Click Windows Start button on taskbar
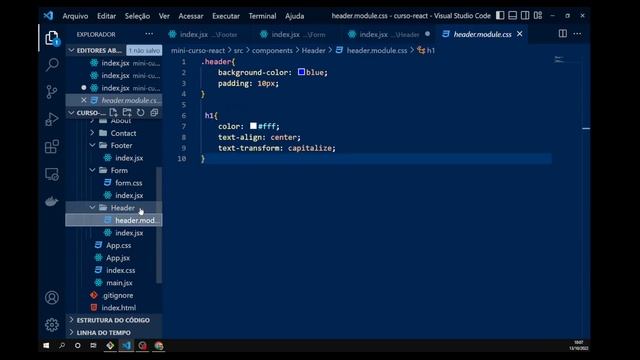The height and width of the screenshot is (360, 640). pos(46,346)
